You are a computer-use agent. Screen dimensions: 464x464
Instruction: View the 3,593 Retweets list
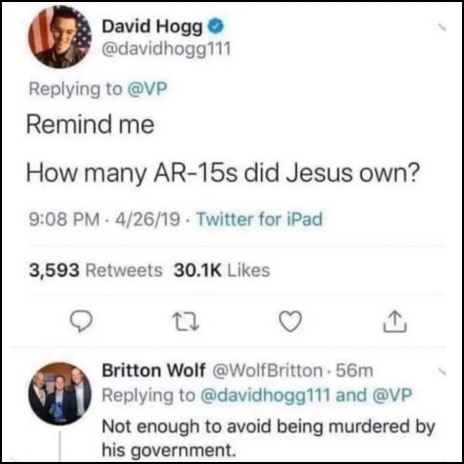coord(96,270)
